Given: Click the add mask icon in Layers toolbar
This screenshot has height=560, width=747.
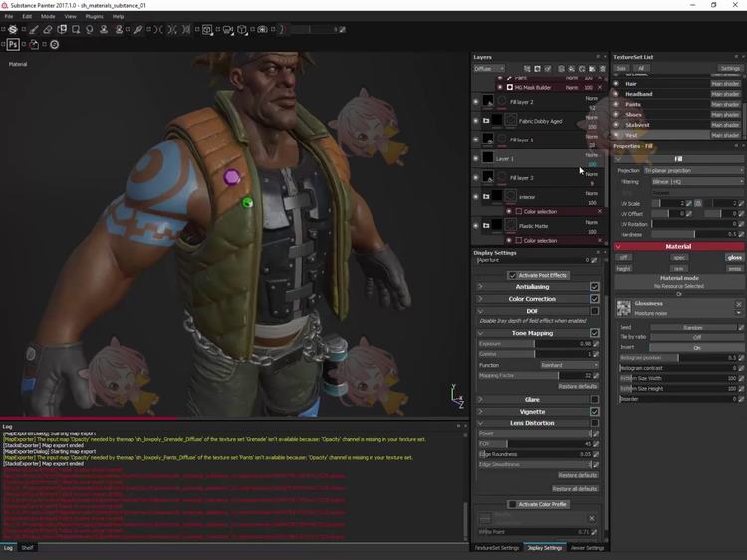Looking at the screenshot, I should (x=538, y=69).
